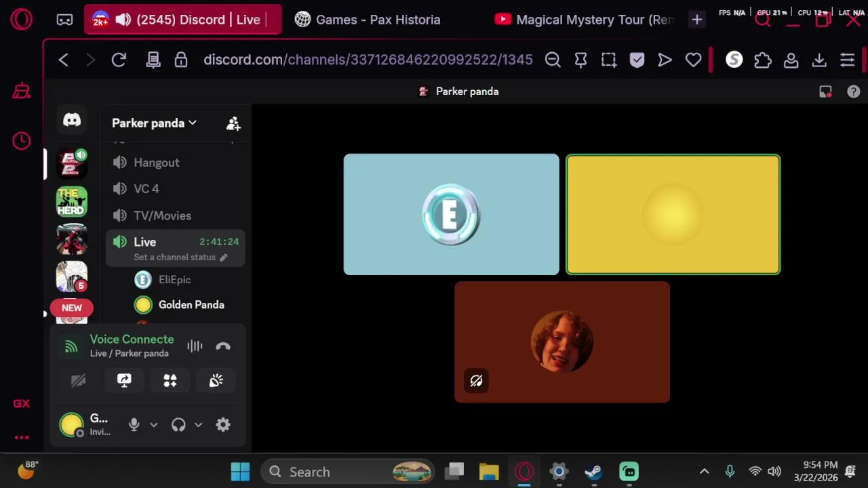This screenshot has height=488, width=868.
Task: Switch to the Discord Live tab
Action: click(x=182, y=20)
